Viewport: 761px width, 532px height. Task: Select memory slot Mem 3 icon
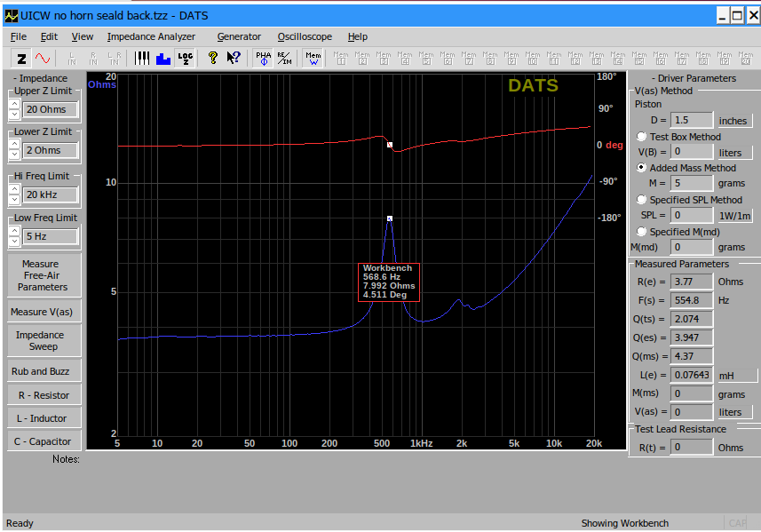click(x=384, y=59)
